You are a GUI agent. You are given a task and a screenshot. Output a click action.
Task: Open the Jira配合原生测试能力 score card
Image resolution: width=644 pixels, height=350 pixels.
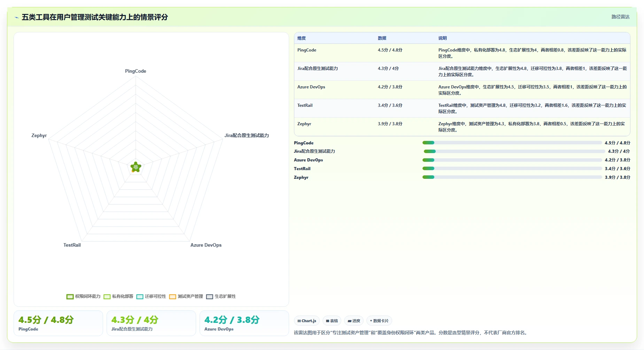(151, 323)
